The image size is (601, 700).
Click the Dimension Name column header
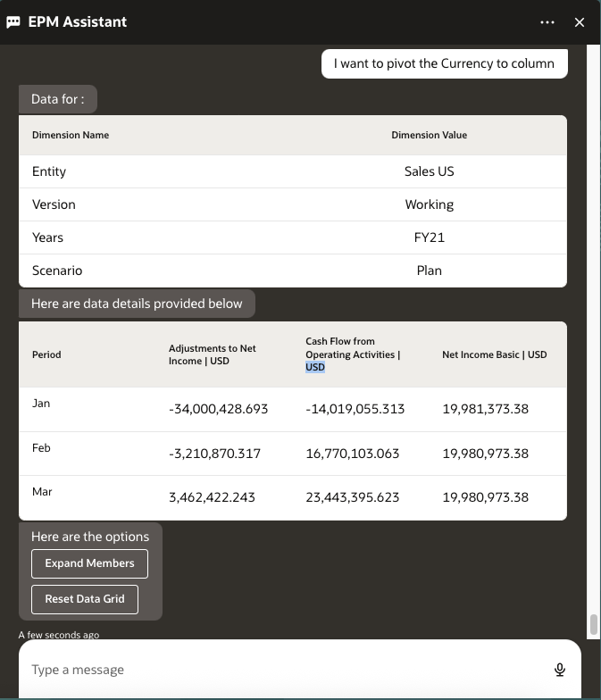[71, 135]
